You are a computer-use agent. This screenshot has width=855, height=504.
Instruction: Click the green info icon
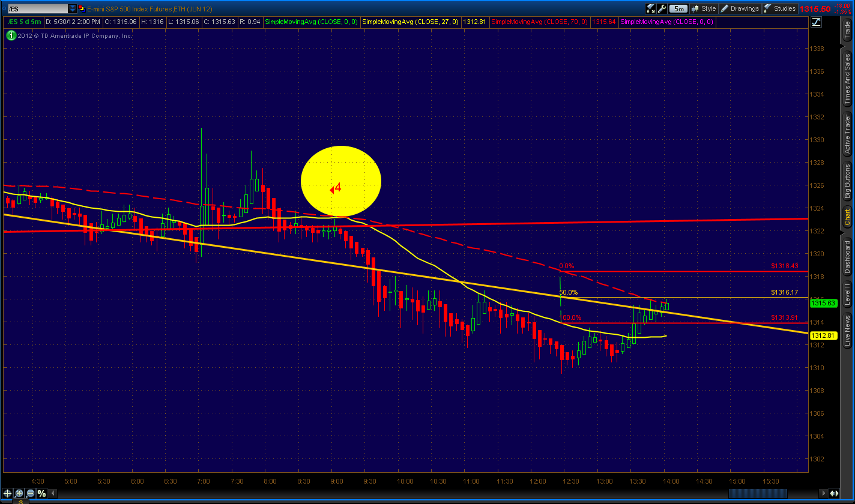point(11,35)
